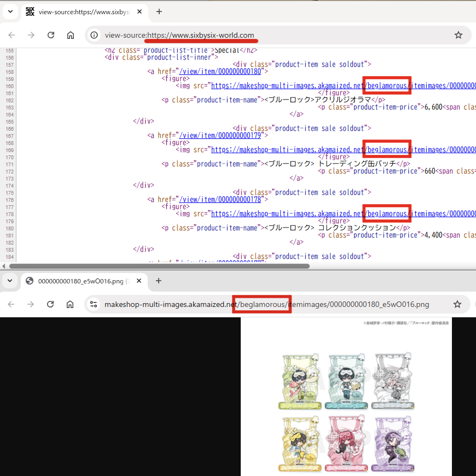Close the view-source sixbysix tab
Screen dimensions: 476x476
point(140,12)
